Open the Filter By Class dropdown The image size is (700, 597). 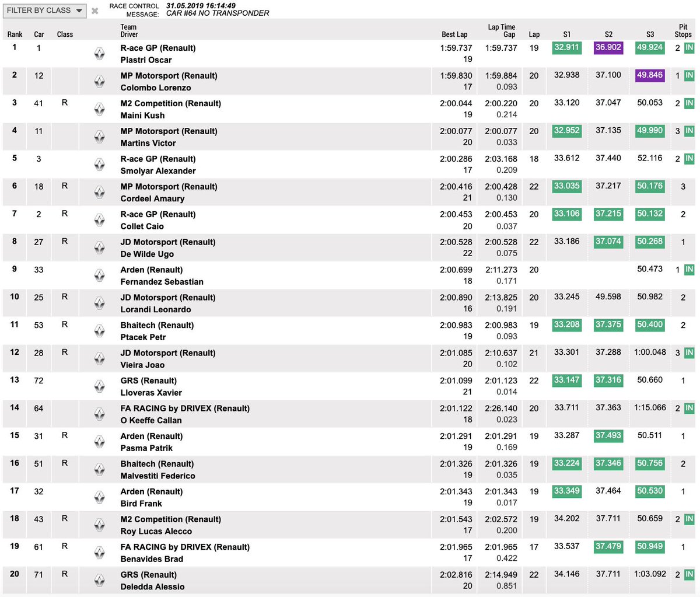[x=44, y=11]
